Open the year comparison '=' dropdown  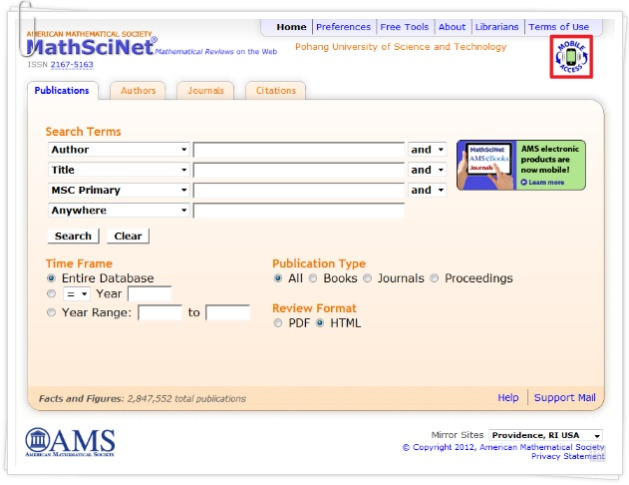[77, 294]
